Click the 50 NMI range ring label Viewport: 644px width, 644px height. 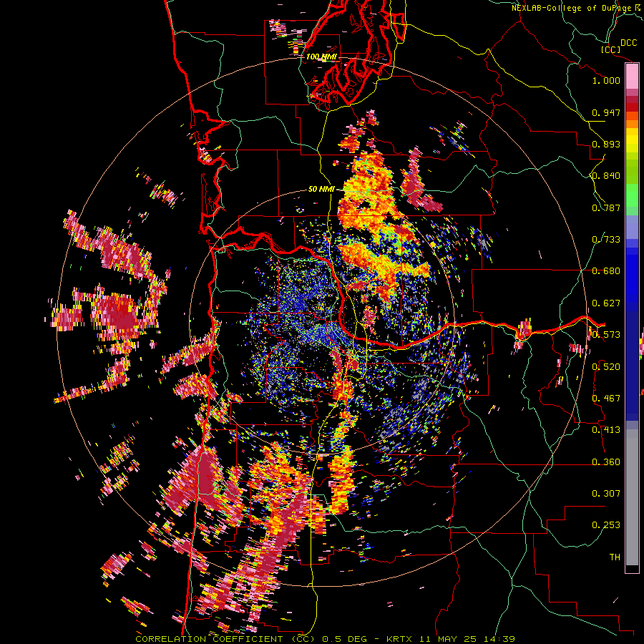pos(321,190)
